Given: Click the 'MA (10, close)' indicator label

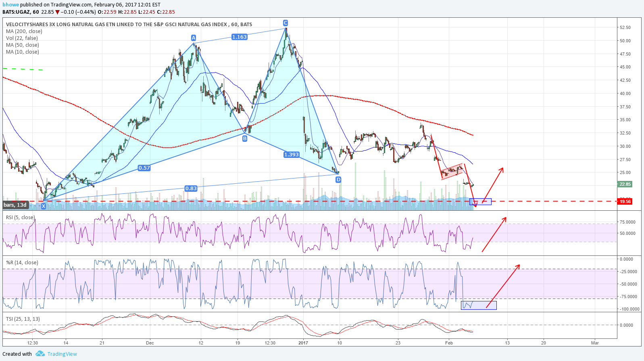Looking at the screenshot, I should pos(23,52).
